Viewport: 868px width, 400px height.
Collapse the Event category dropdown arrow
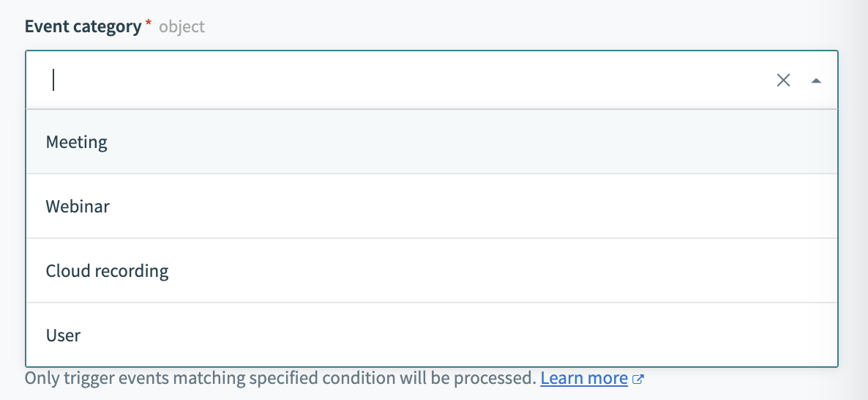point(816,81)
